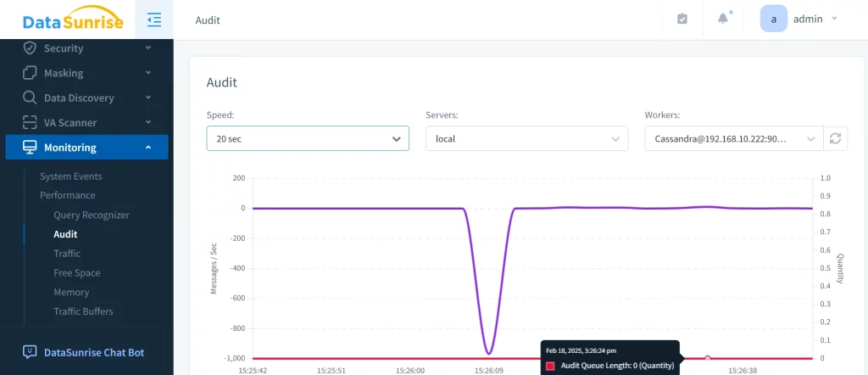Open the notifications bell

pos(723,19)
